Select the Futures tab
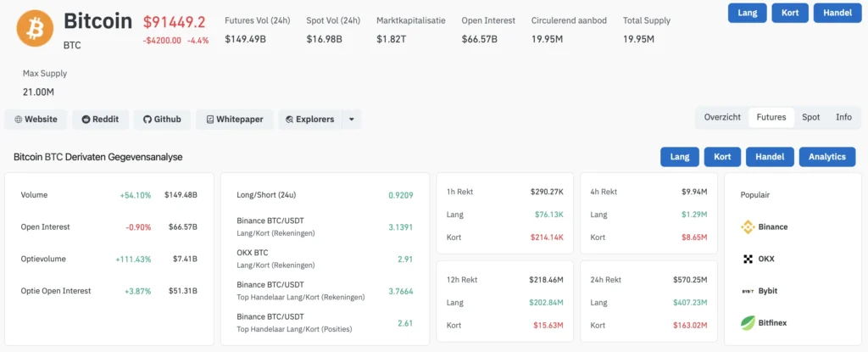 pyautogui.click(x=771, y=118)
